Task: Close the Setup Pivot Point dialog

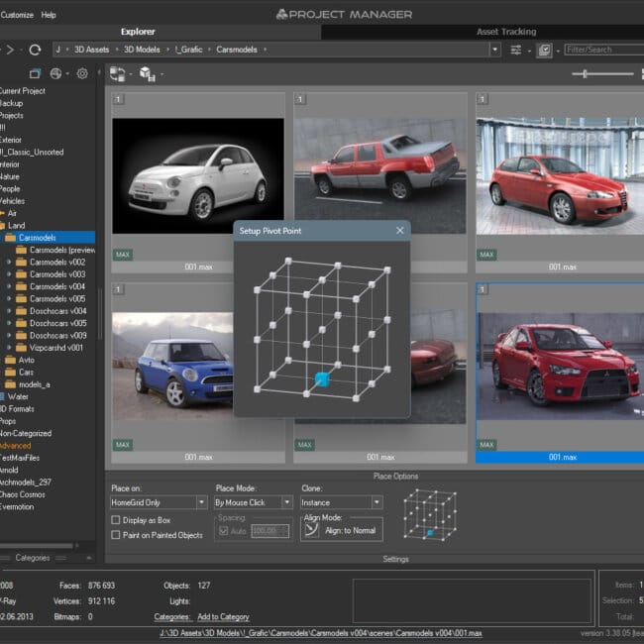Action: tap(400, 231)
